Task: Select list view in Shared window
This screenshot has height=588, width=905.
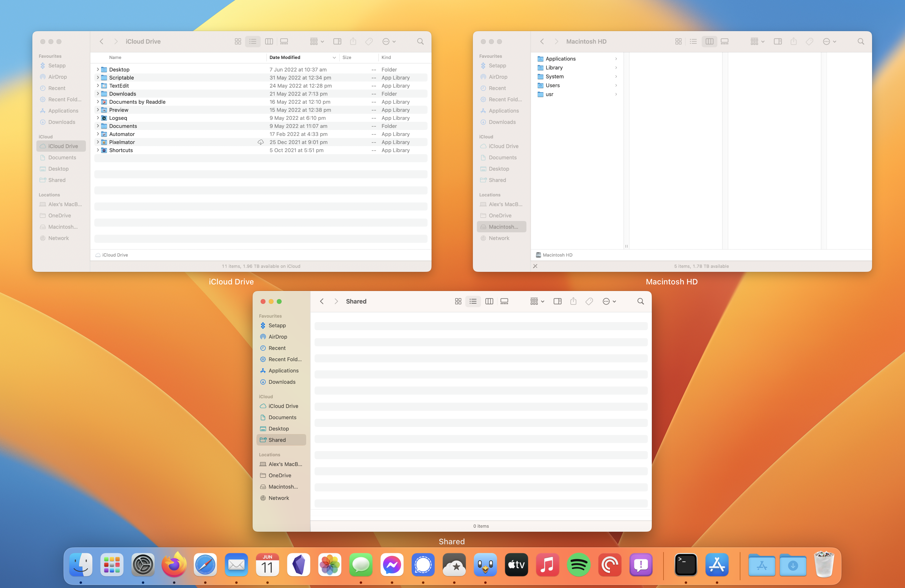Action: [x=473, y=301]
